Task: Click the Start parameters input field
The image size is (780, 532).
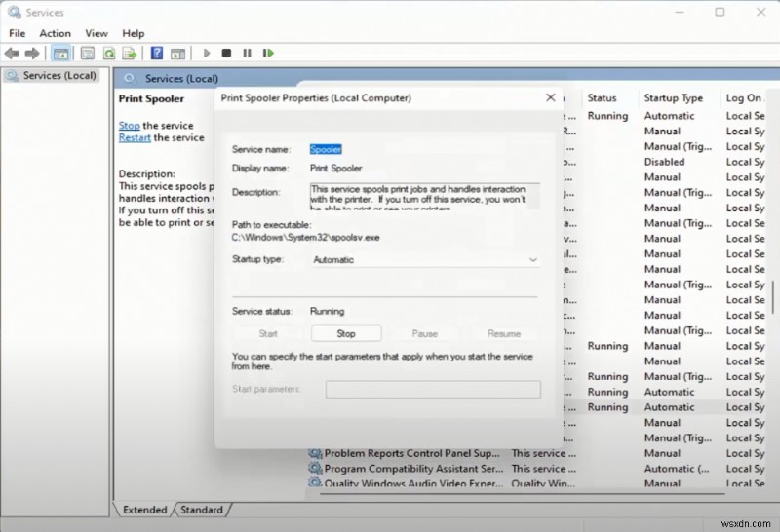Action: point(433,390)
